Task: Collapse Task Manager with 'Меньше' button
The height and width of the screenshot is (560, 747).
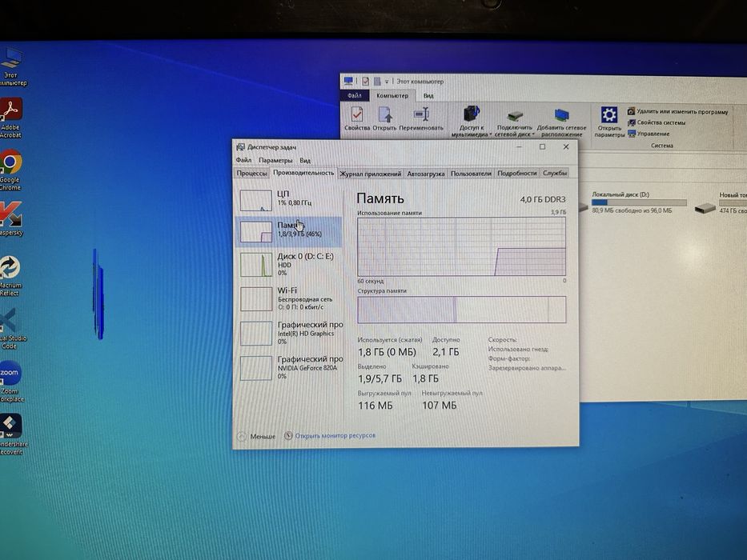Action: (256, 436)
